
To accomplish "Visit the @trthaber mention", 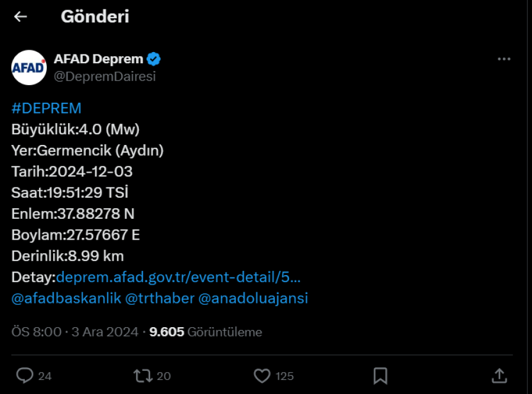I will click(160, 298).
